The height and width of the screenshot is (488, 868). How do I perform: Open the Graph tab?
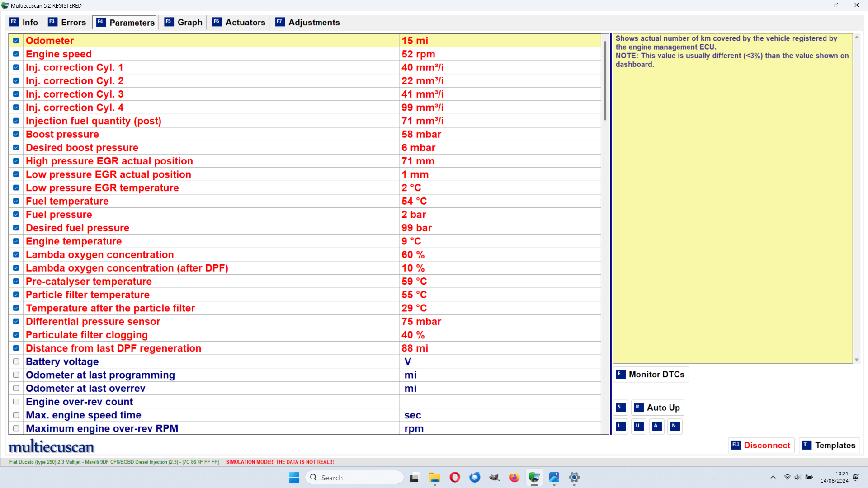(184, 23)
